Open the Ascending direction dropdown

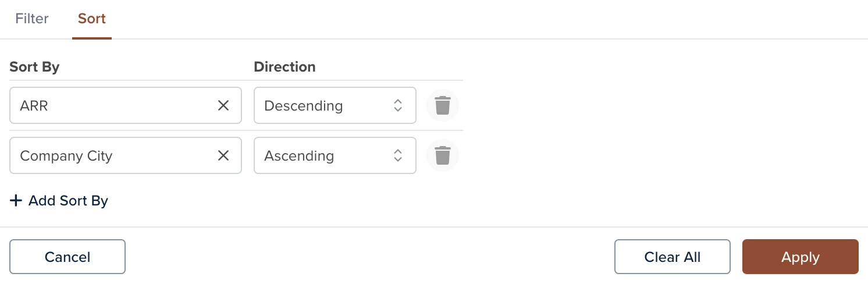coord(335,155)
